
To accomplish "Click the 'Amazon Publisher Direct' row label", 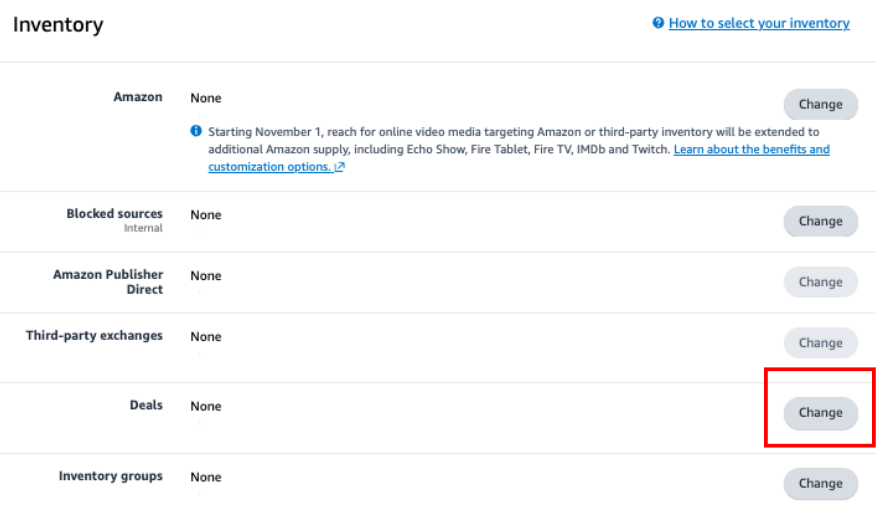I will (x=108, y=282).
